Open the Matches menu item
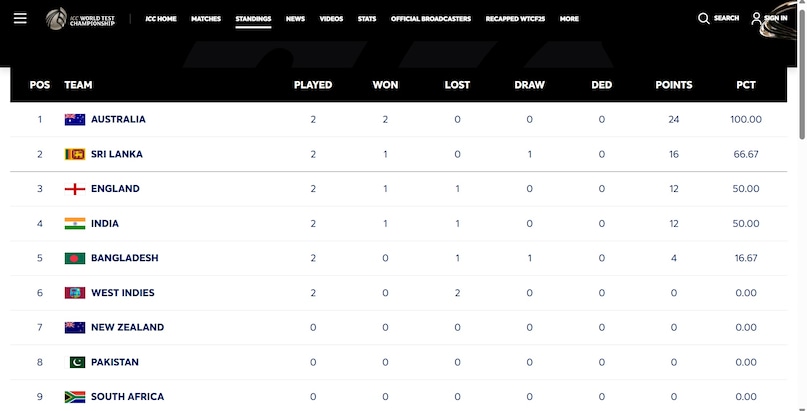 206,19
